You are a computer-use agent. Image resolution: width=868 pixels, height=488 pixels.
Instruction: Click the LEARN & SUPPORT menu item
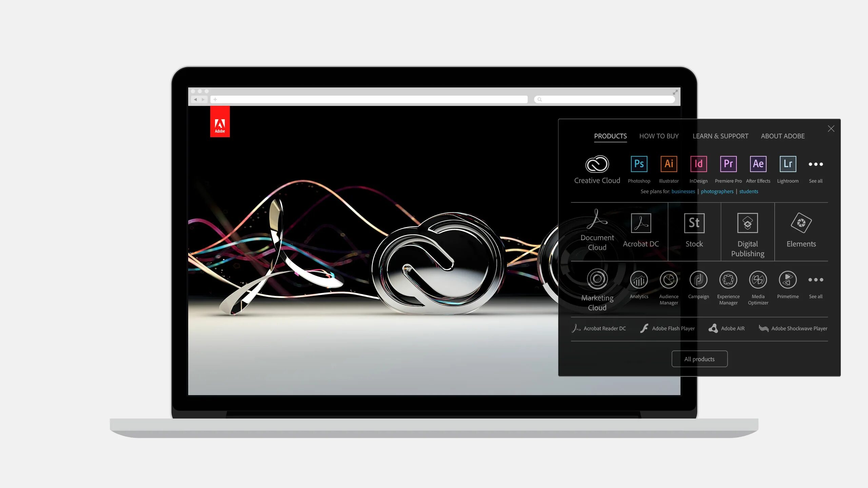click(720, 136)
